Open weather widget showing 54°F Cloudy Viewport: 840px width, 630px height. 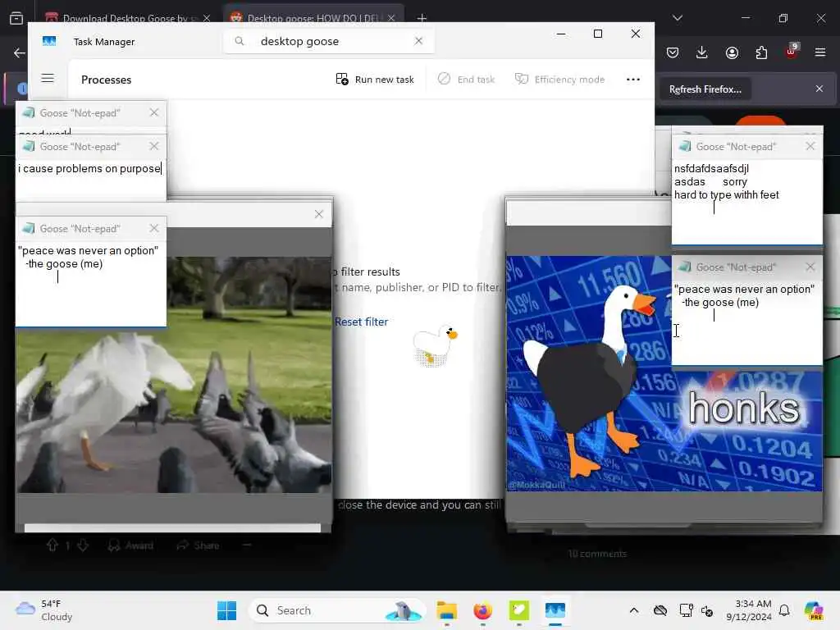[x=44, y=610]
